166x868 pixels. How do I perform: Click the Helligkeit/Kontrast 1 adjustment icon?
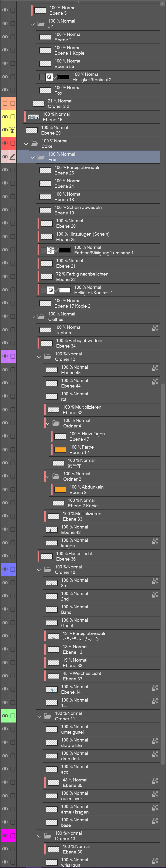(x=51, y=290)
